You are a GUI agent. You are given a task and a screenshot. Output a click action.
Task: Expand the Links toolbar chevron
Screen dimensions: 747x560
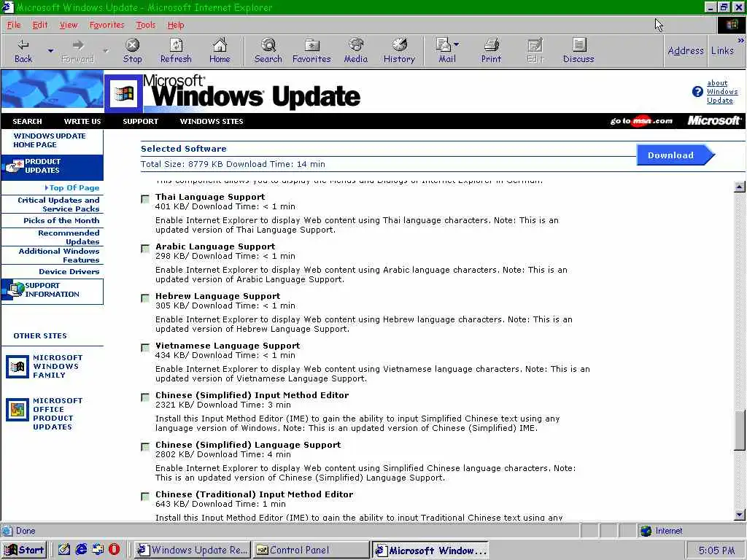[741, 41]
